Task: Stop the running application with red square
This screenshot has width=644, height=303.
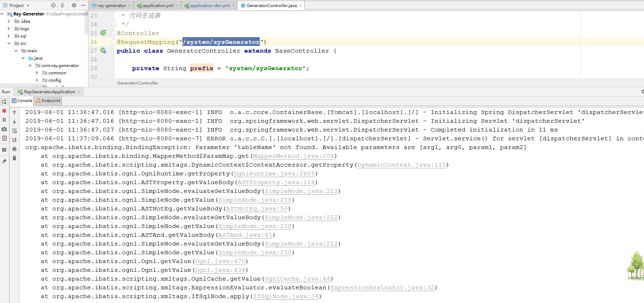Action: (x=4, y=111)
